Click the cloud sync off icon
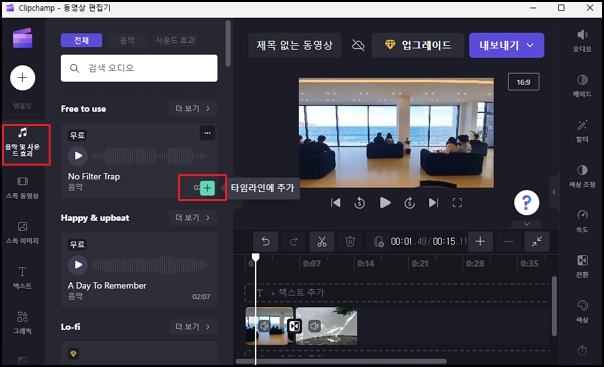 pyautogui.click(x=358, y=45)
